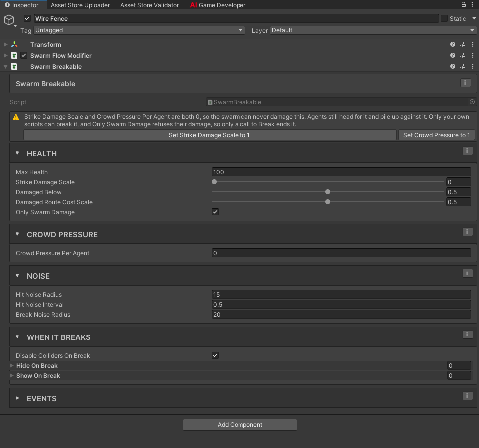
Task: Click Set Strike Damage Scale to 1
Action: (210, 135)
